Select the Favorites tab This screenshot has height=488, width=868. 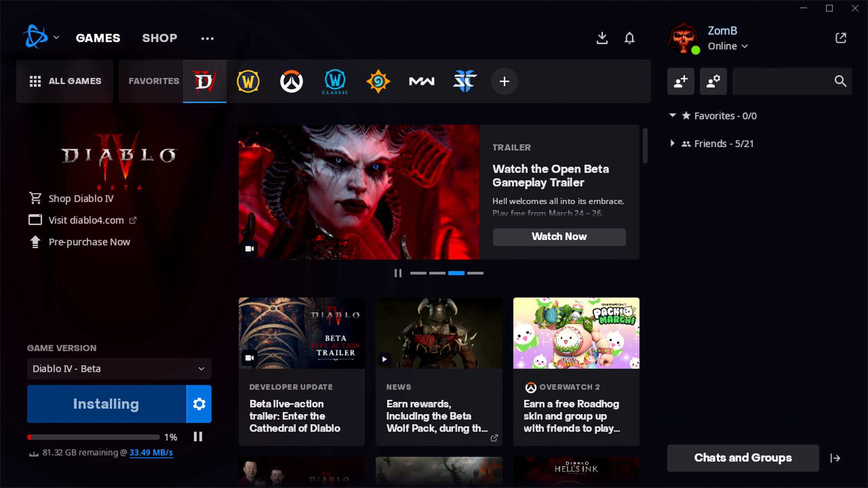click(x=154, y=80)
